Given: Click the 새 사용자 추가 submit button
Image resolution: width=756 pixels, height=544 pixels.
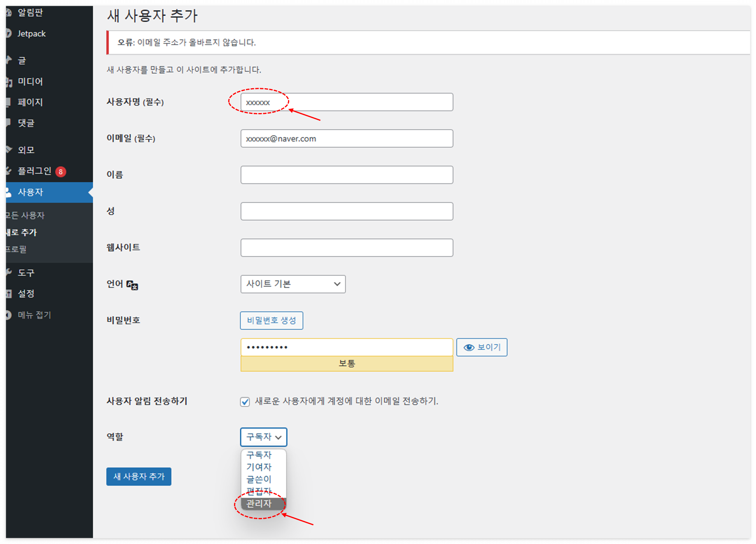Looking at the screenshot, I should (139, 476).
